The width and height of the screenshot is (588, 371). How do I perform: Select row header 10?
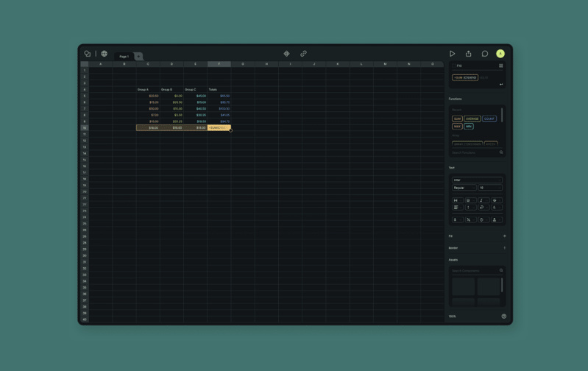point(85,127)
